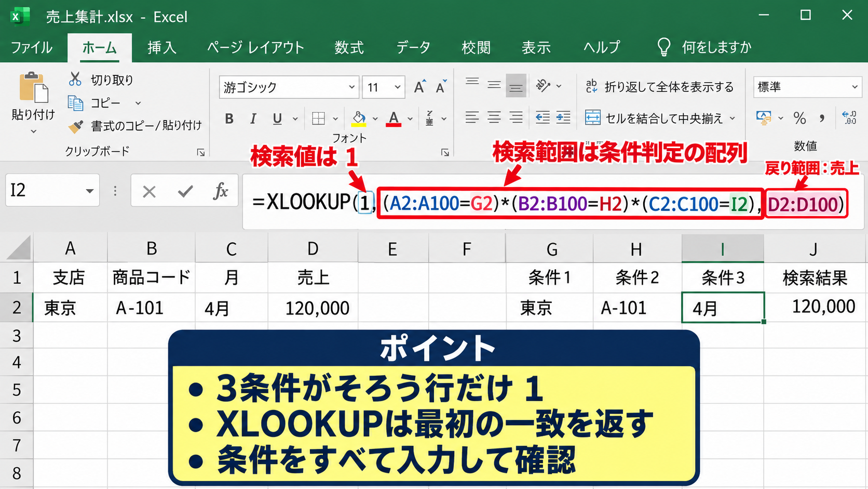The height and width of the screenshot is (489, 868).
Task: Cancel formula entry with X
Action: (x=149, y=192)
